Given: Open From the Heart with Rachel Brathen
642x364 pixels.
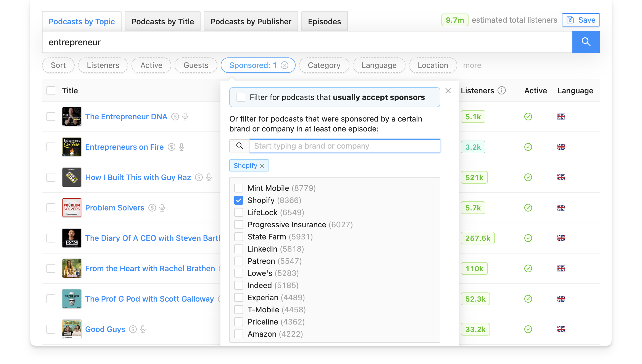Looking at the screenshot, I should click(150, 268).
